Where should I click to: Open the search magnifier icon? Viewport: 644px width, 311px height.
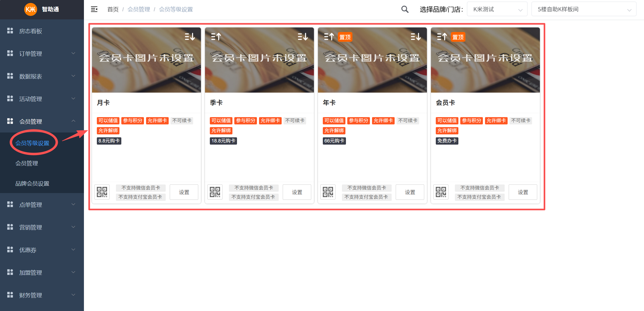pos(405,9)
